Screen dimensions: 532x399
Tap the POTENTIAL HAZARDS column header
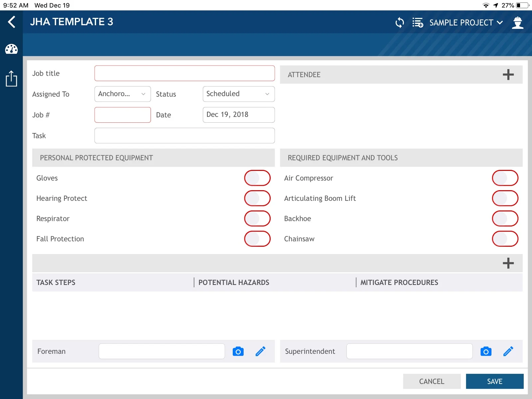tap(234, 283)
